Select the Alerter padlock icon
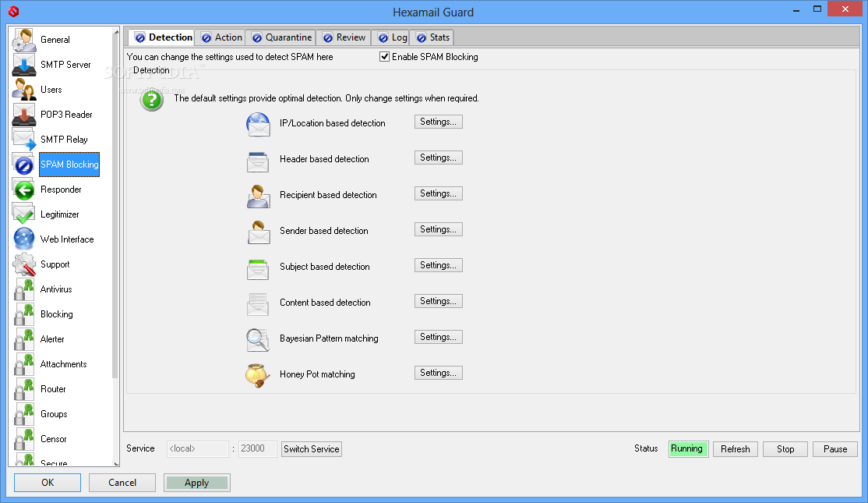The image size is (868, 503). pos(24,339)
